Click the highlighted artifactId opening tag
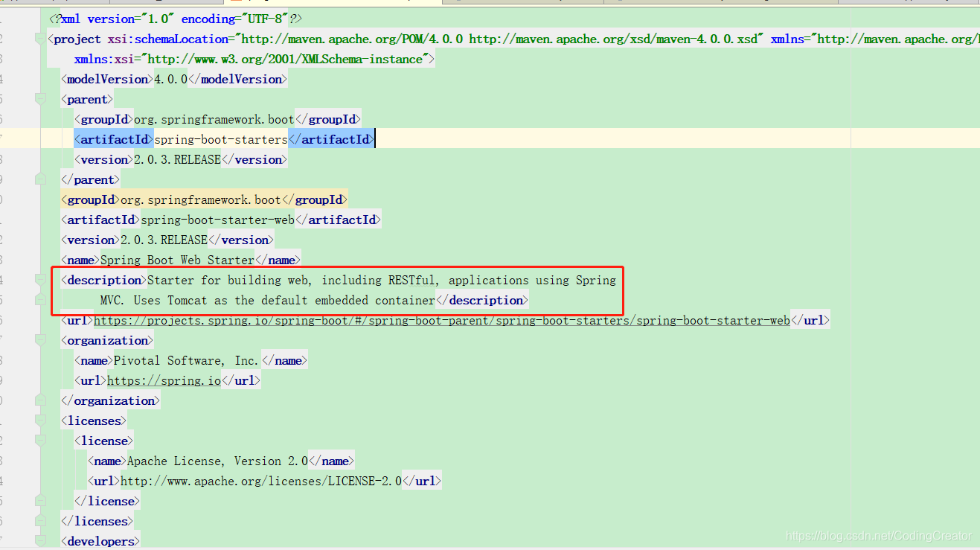Image resolution: width=980 pixels, height=550 pixels. point(114,139)
